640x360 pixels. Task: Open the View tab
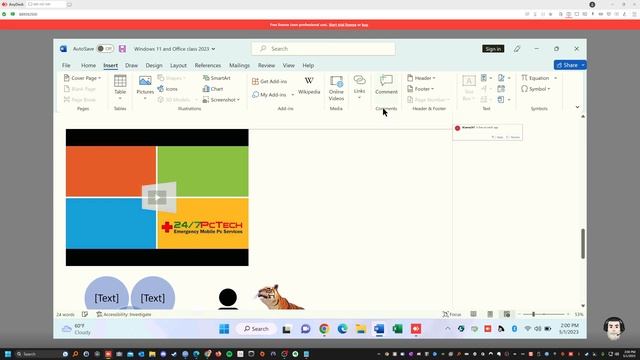[x=289, y=65]
